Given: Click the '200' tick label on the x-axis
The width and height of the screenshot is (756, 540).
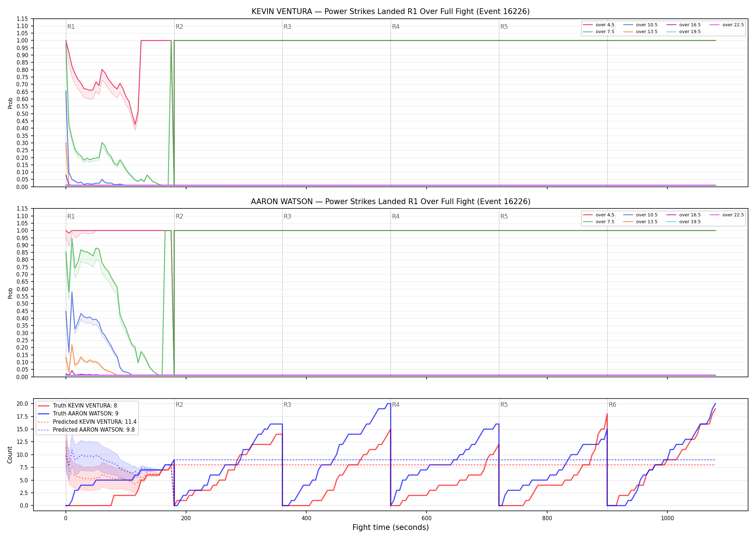Looking at the screenshot, I should tap(186, 518).
